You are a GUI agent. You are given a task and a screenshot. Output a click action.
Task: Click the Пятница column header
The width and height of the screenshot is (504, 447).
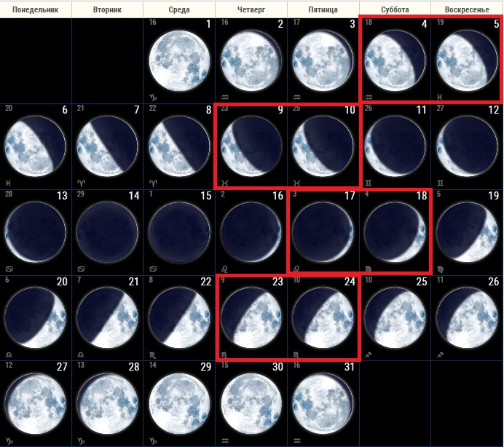pos(323,9)
